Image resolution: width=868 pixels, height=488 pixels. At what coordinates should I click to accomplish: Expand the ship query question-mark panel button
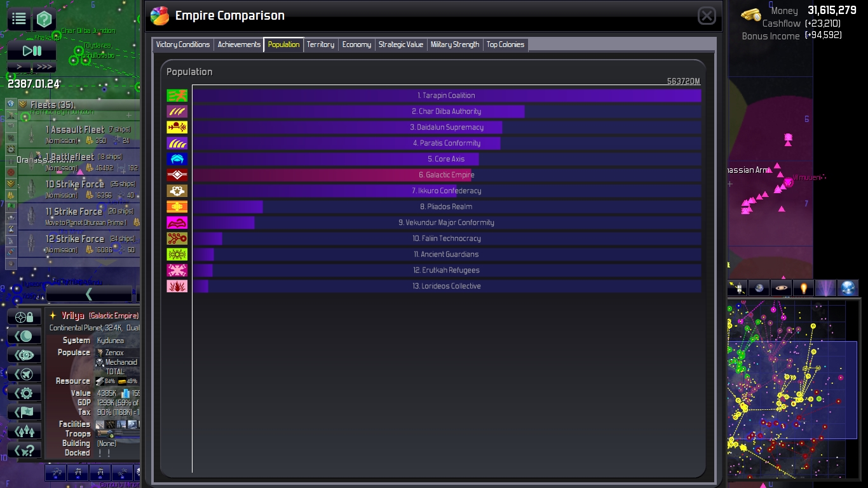(x=25, y=450)
